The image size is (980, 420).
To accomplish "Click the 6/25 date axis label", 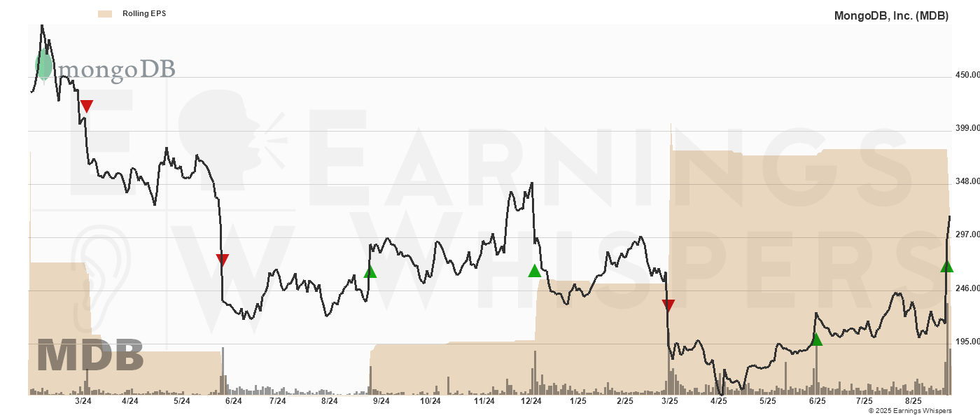I will 817,401.
